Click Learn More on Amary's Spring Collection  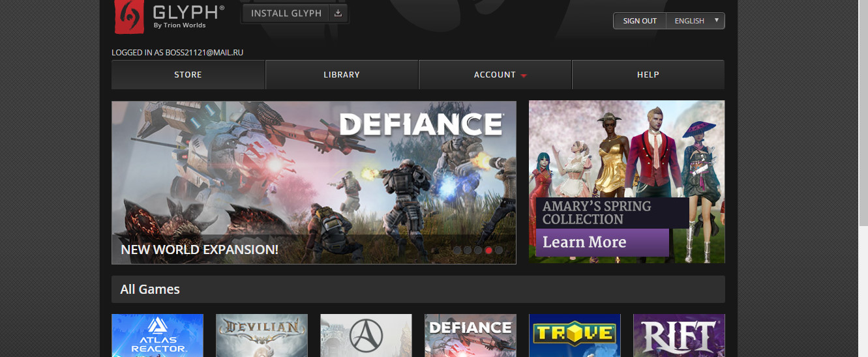coord(602,242)
